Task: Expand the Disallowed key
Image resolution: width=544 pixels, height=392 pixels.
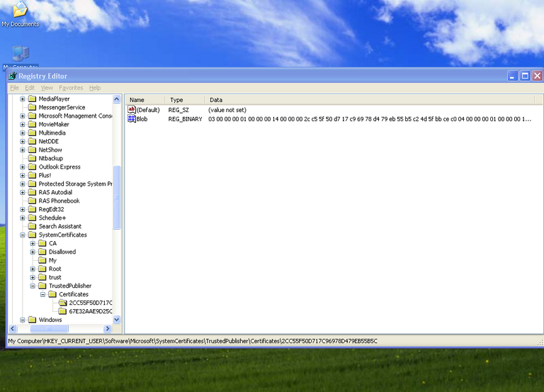Action: click(33, 252)
